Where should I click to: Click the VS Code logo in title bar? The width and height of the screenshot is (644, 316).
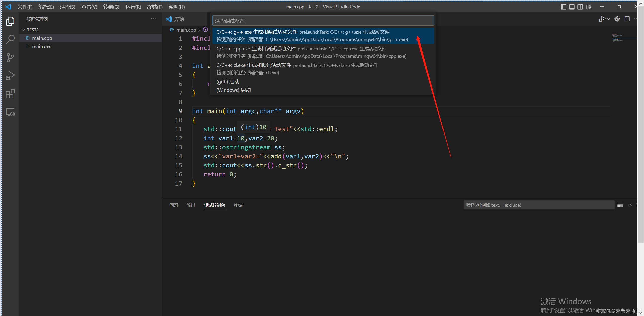pos(8,7)
